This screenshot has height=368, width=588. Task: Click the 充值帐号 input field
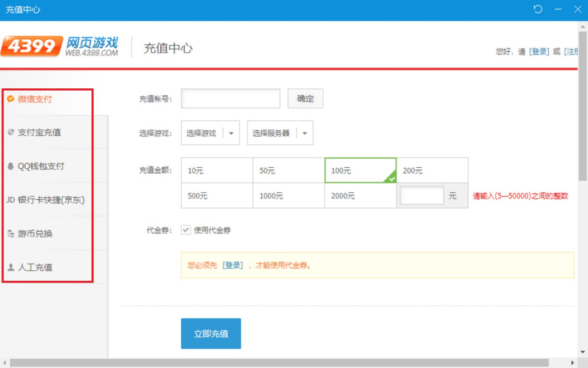point(230,98)
